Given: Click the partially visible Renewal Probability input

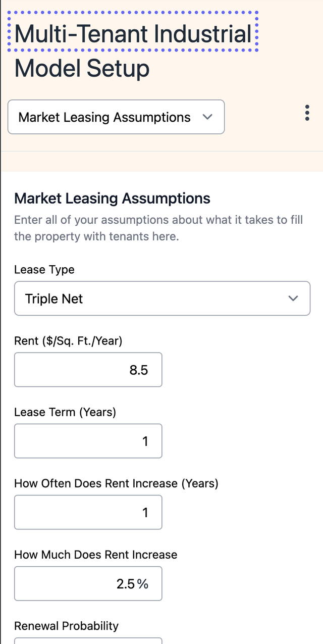Looking at the screenshot, I should point(88,640).
